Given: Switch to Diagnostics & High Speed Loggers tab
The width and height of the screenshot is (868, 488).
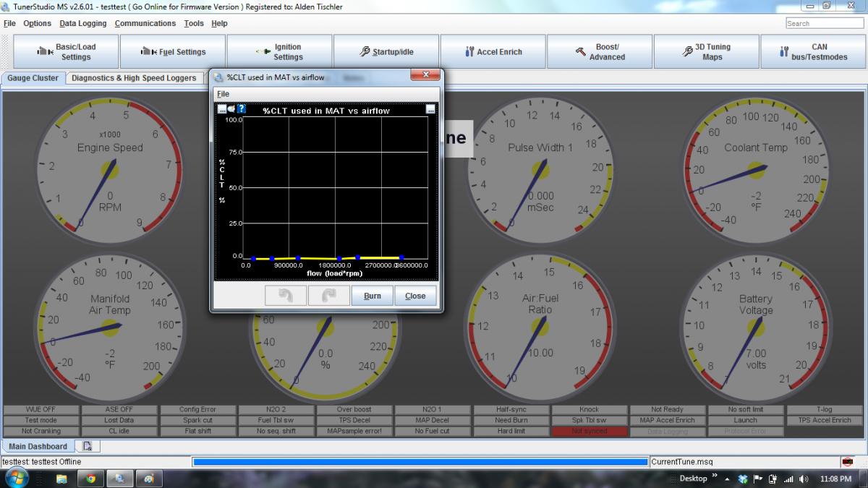Looking at the screenshot, I should coord(134,78).
